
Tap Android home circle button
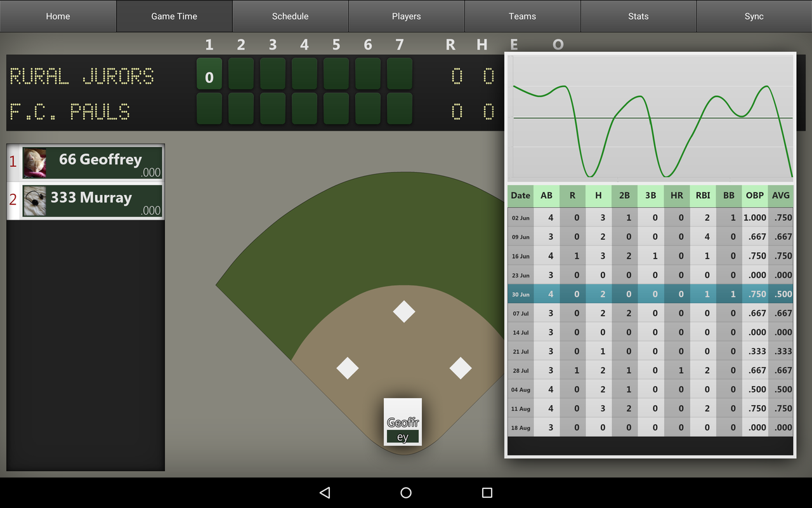click(x=406, y=493)
